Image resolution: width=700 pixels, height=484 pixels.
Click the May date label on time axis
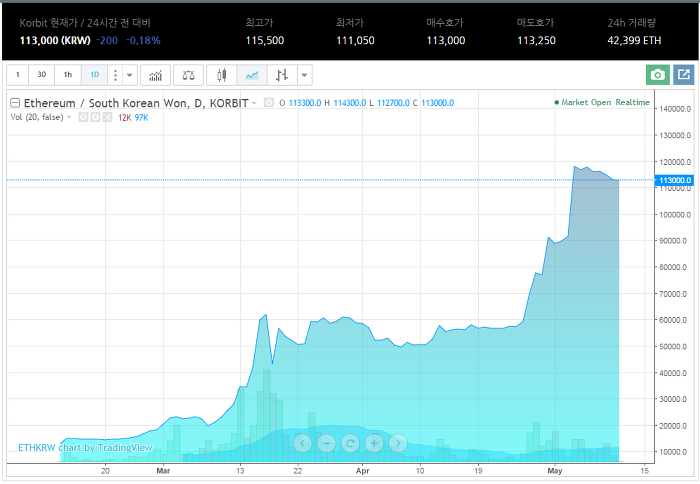tap(554, 471)
